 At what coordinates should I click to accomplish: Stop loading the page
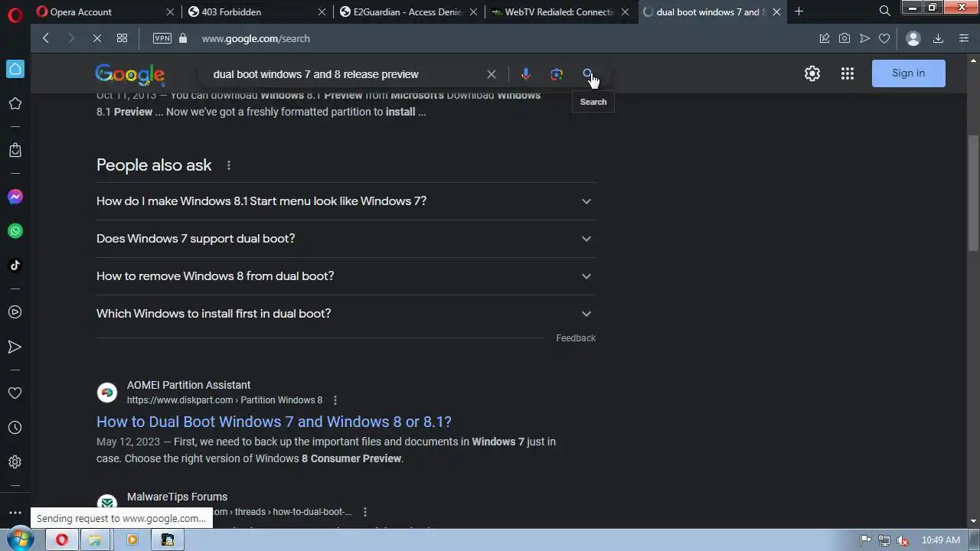point(97,38)
